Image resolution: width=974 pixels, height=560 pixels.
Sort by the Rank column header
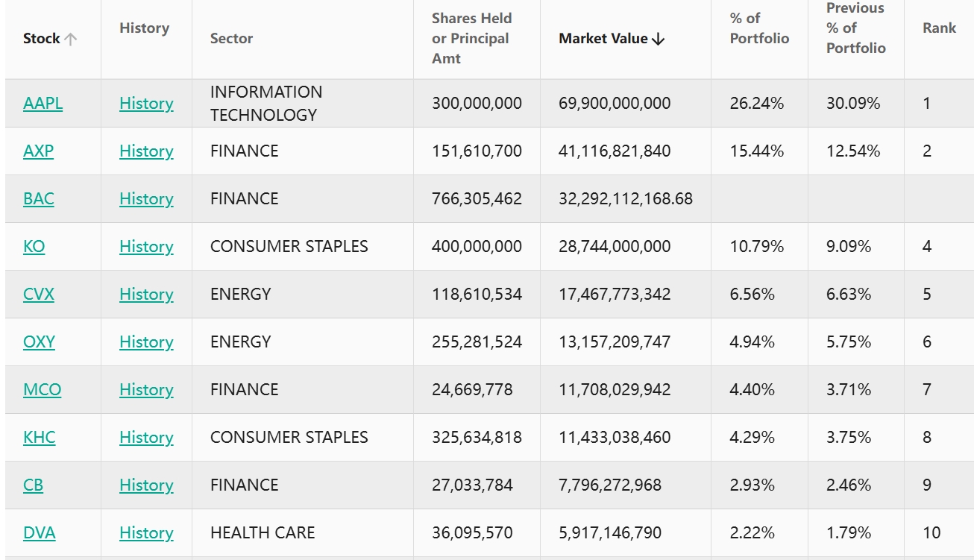coord(939,28)
